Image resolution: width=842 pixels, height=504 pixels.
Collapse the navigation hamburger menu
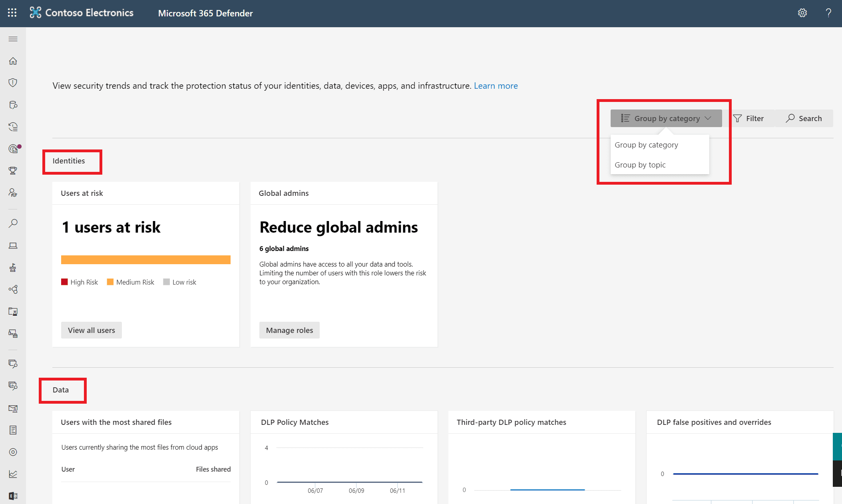pyautogui.click(x=13, y=39)
